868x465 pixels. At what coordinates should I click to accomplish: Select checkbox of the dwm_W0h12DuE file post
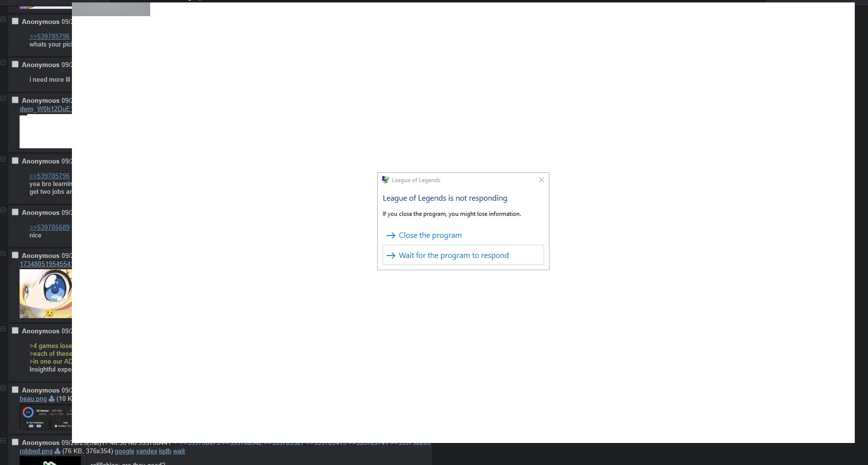pyautogui.click(x=15, y=100)
